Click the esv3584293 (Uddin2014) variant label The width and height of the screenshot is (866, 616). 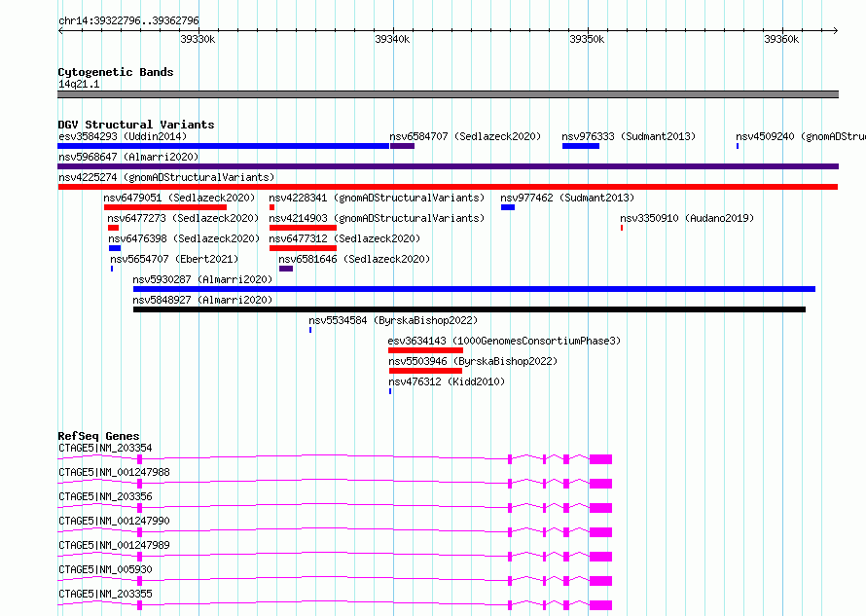[123, 136]
